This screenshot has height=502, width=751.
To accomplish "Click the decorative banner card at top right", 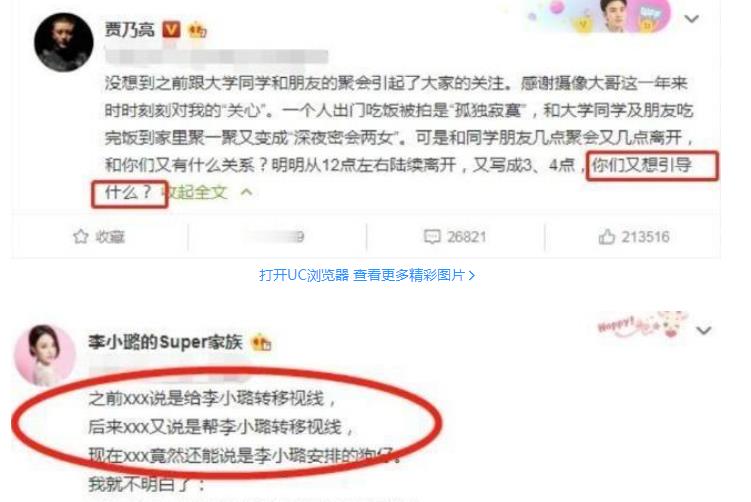I will [599, 15].
